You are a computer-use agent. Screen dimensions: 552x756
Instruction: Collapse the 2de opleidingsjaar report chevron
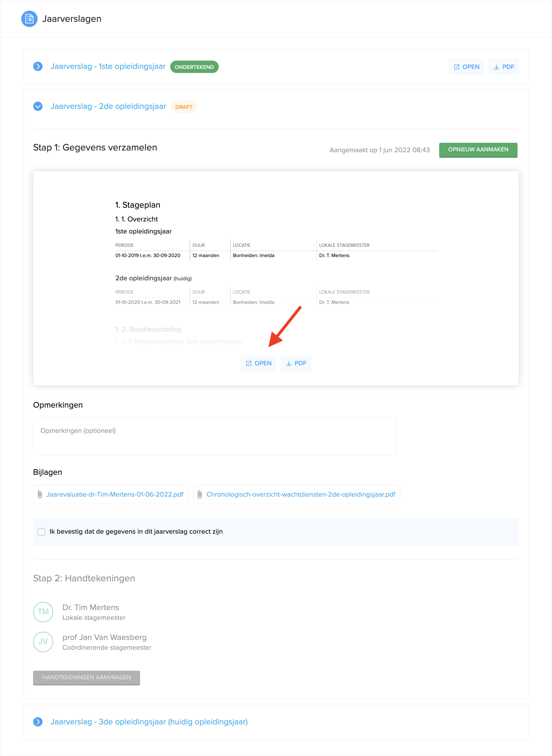point(38,106)
